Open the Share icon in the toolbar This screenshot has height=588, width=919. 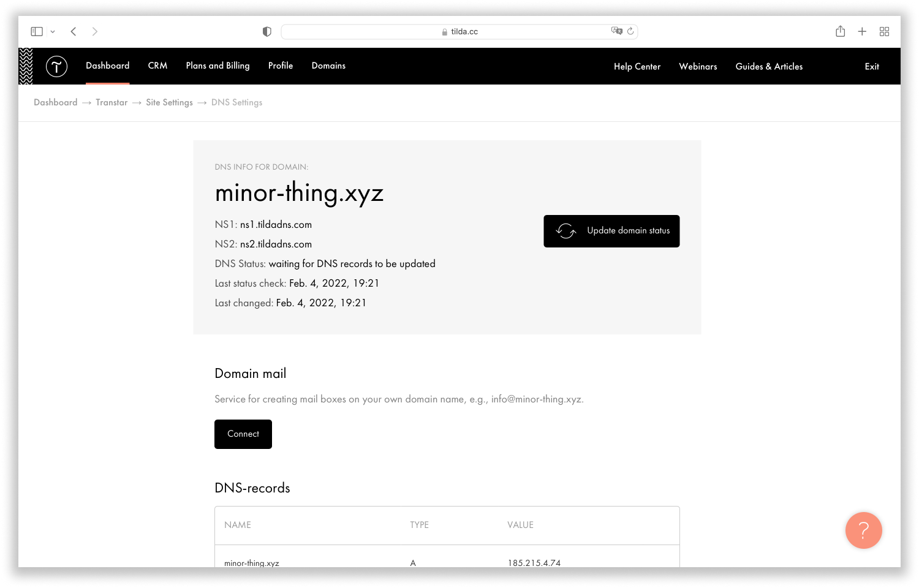click(840, 31)
